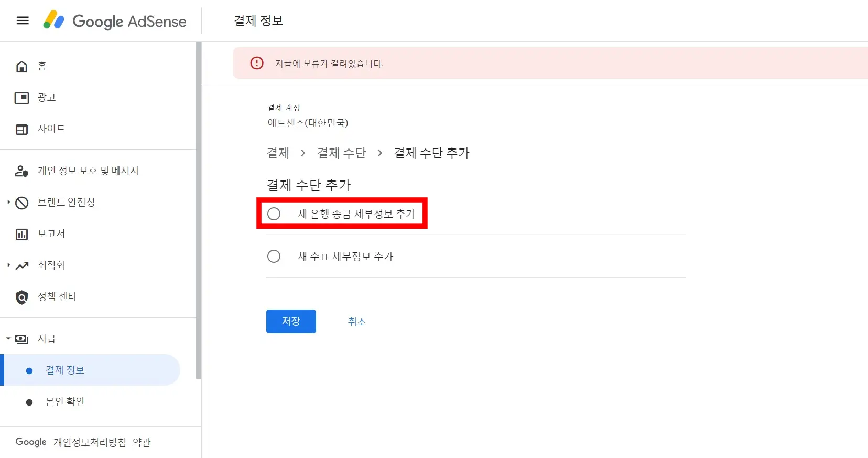Select the 브랜드 안전성 shield icon

tap(21, 203)
